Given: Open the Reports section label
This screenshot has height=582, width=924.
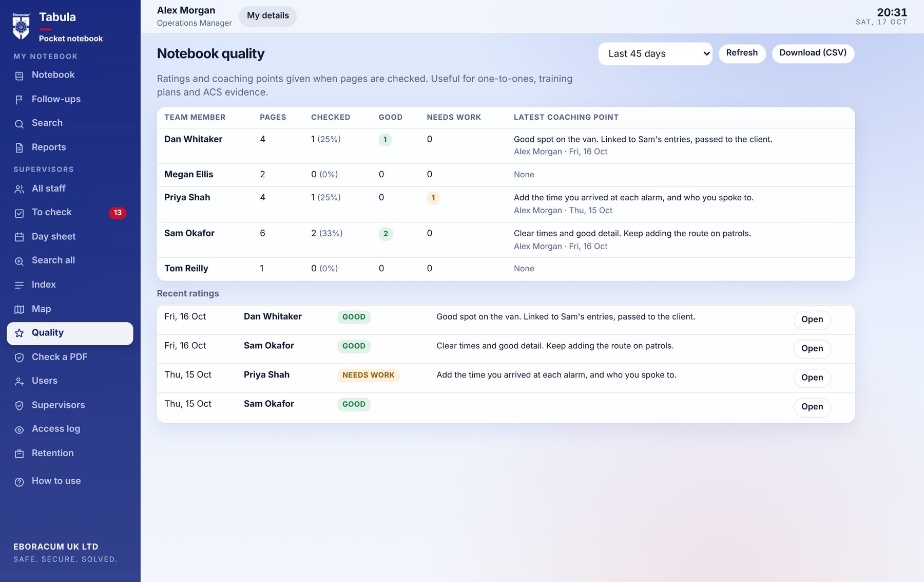Looking at the screenshot, I should 49,147.
